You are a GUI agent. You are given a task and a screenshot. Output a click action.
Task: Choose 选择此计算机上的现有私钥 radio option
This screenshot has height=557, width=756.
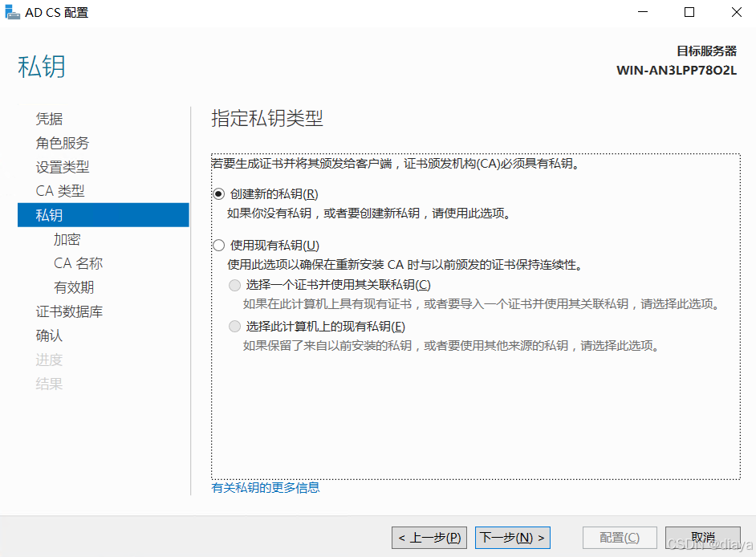click(x=234, y=327)
